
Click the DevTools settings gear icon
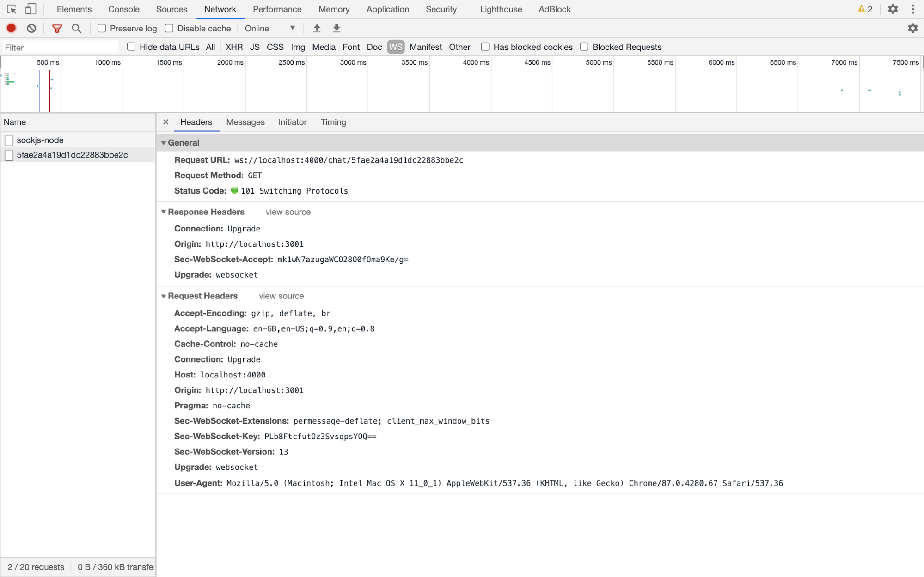pyautogui.click(x=893, y=9)
